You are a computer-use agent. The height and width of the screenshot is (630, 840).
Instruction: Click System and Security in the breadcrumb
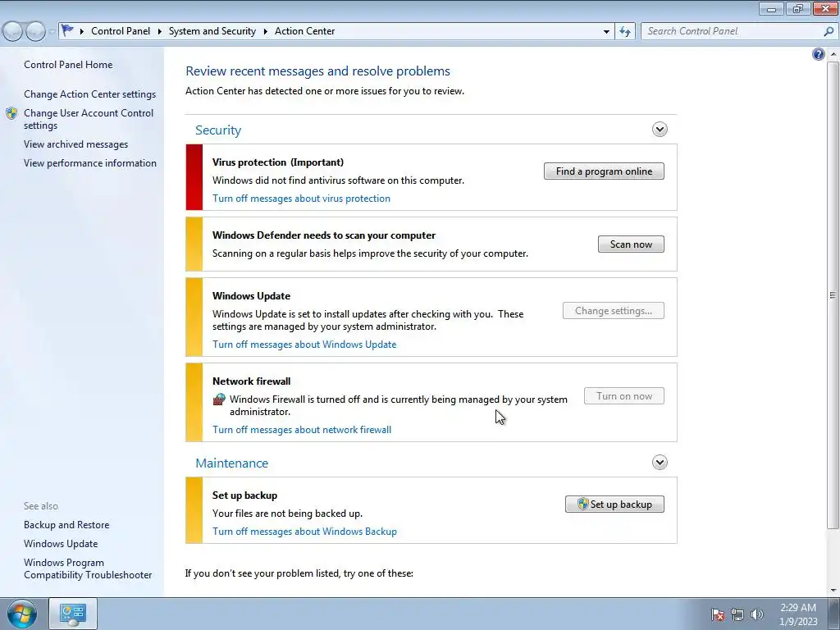coord(212,31)
